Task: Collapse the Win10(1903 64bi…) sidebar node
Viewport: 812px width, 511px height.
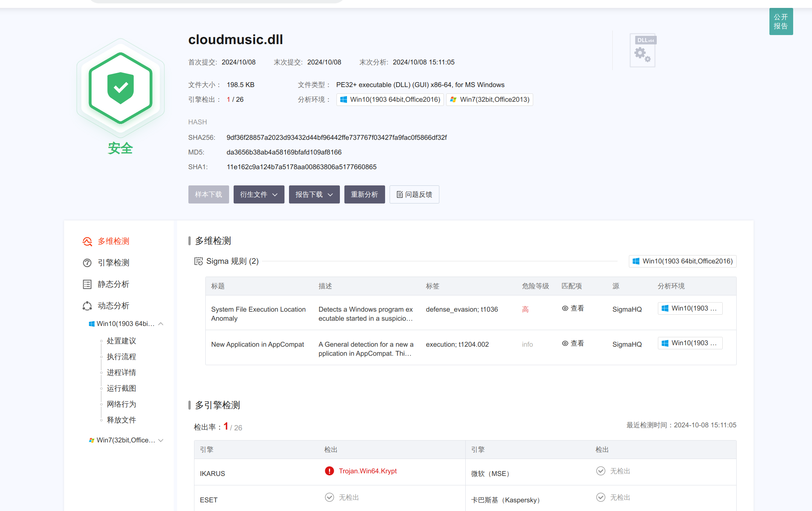Action: [161, 324]
